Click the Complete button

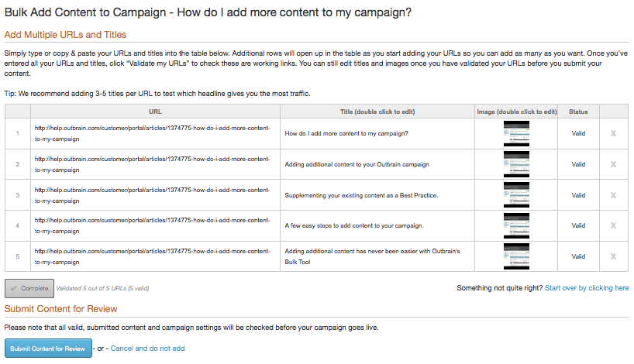tap(29, 288)
